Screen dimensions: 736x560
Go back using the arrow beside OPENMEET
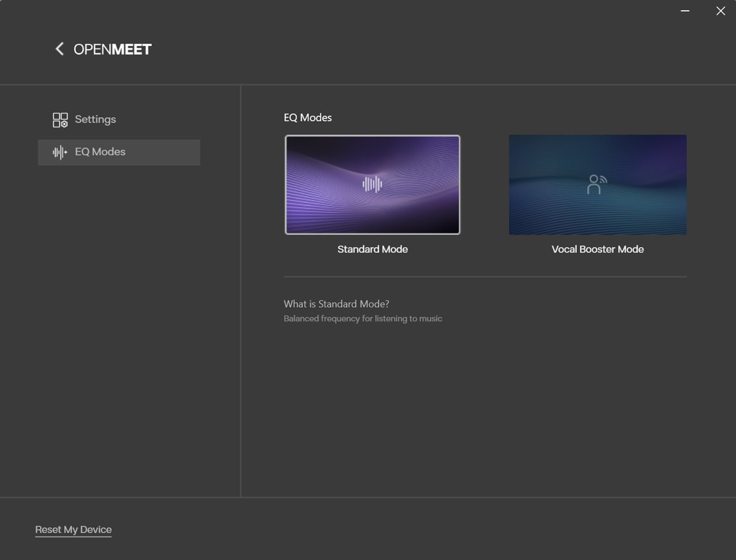(59, 49)
